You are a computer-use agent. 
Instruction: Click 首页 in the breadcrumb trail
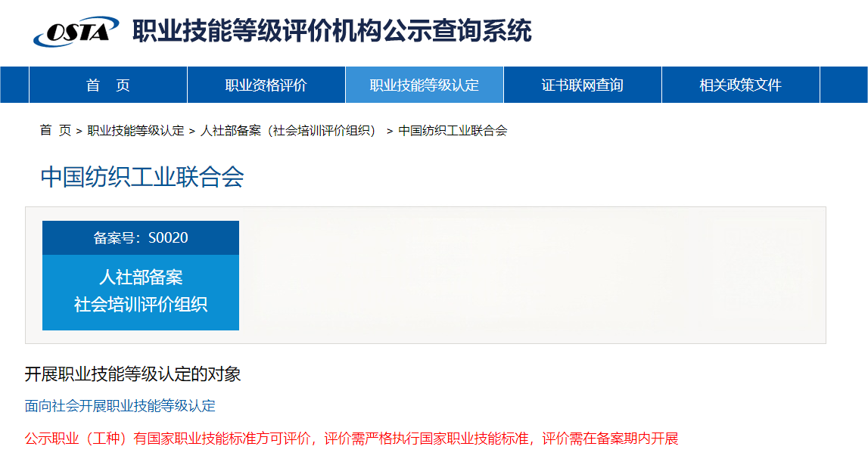point(55,131)
